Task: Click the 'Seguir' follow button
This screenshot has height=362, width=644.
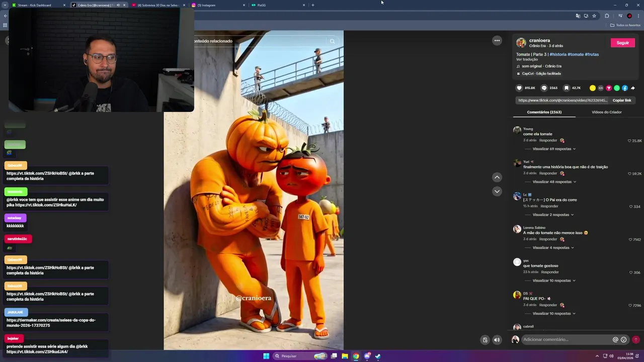Action: pyautogui.click(x=623, y=43)
